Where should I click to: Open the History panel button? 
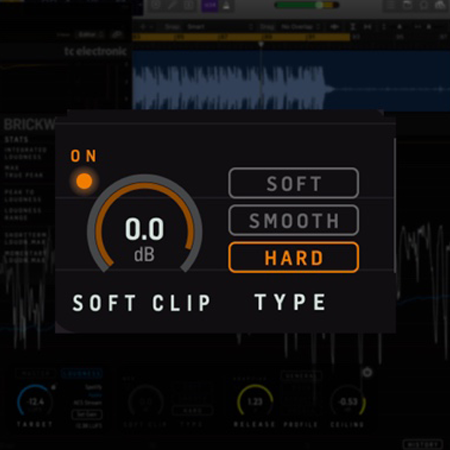click(x=423, y=444)
